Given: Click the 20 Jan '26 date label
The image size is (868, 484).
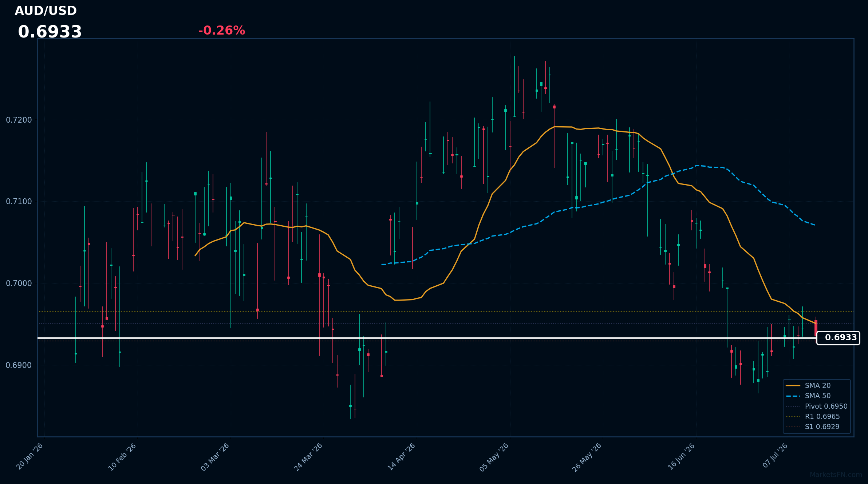Looking at the screenshot, I should [30, 456].
